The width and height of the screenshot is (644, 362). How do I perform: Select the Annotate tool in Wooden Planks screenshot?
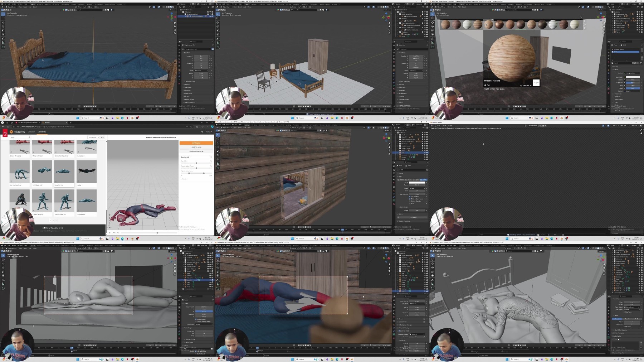[x=432, y=39]
